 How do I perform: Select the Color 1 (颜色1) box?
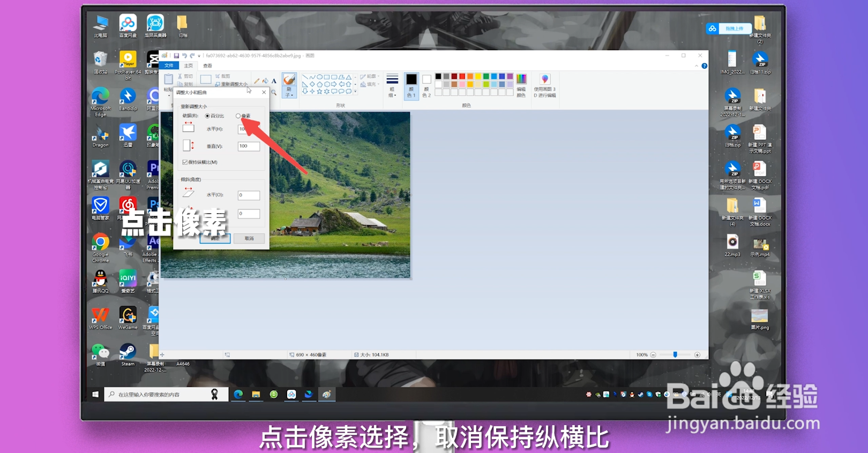[x=411, y=86]
